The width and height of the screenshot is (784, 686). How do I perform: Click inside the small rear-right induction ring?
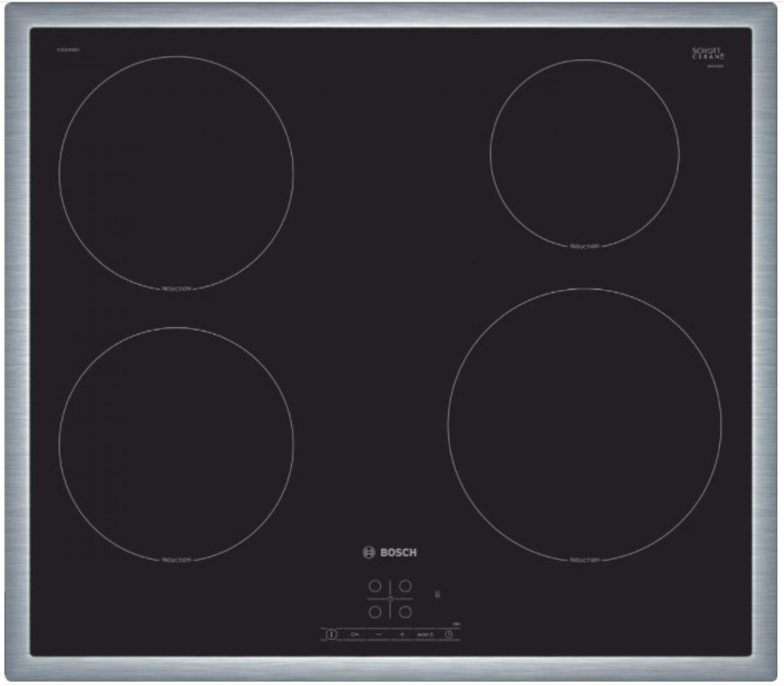coord(584,153)
